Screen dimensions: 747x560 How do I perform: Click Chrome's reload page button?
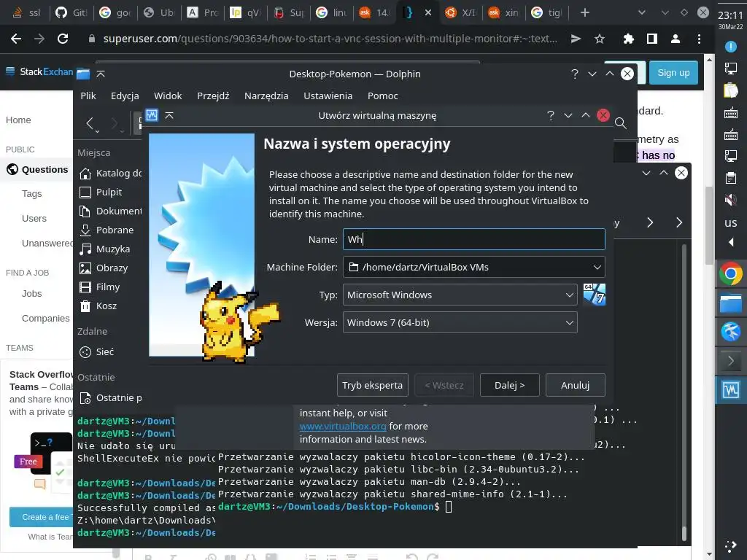coord(63,39)
